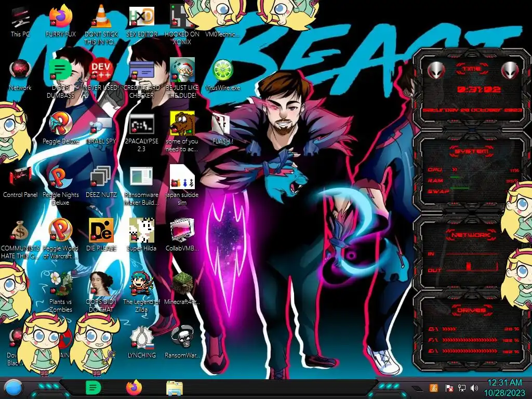Click the TIME gadget header

472,69
